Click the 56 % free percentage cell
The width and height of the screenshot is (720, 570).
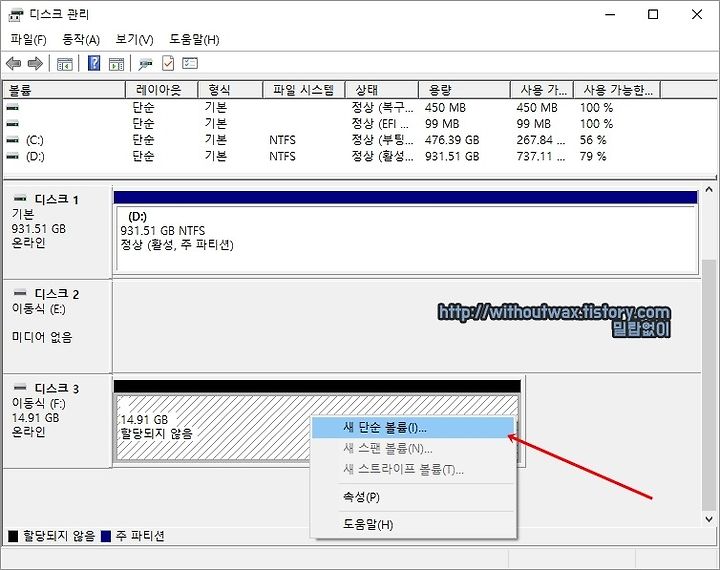(x=593, y=140)
